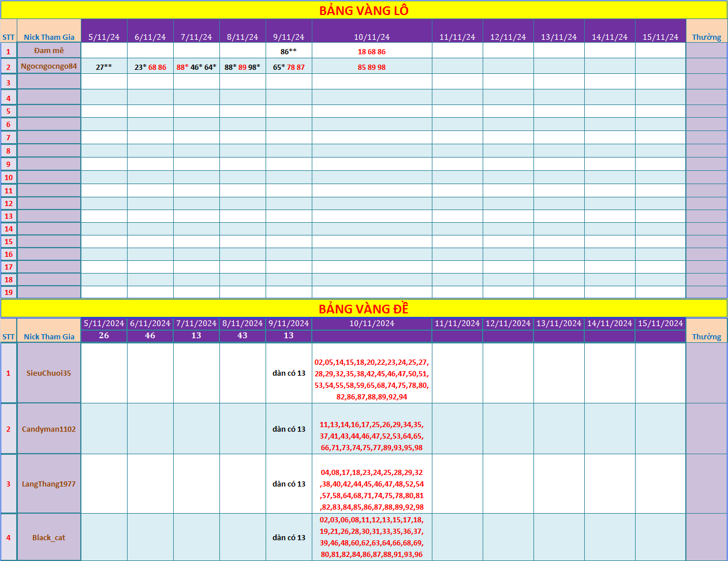
Task: Select the result 43 under 8/11/2024
Action: [242, 335]
